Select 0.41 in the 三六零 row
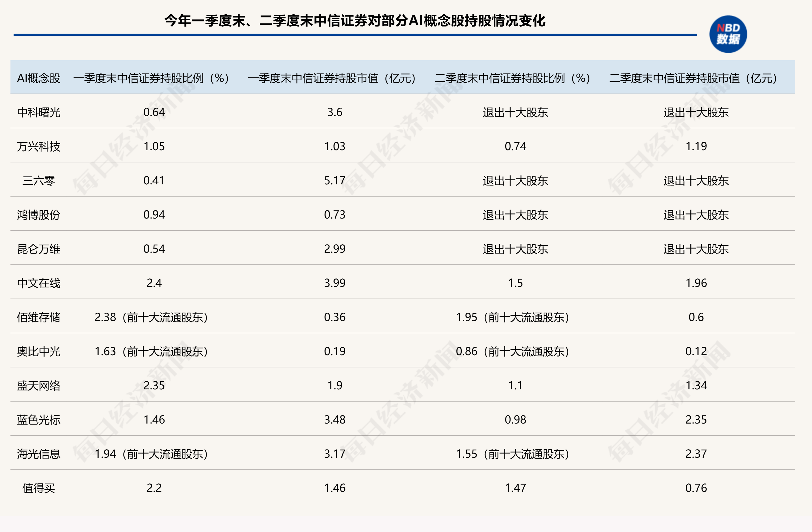 [154, 180]
